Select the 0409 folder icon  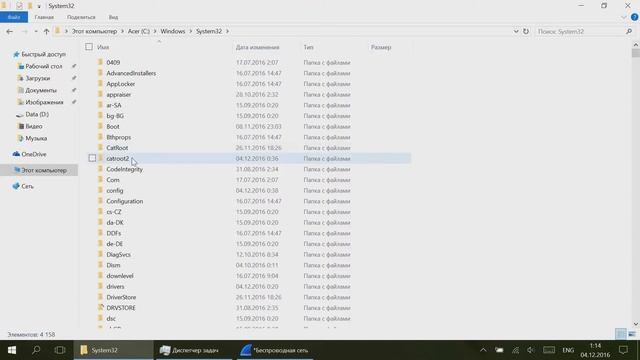click(x=100, y=62)
